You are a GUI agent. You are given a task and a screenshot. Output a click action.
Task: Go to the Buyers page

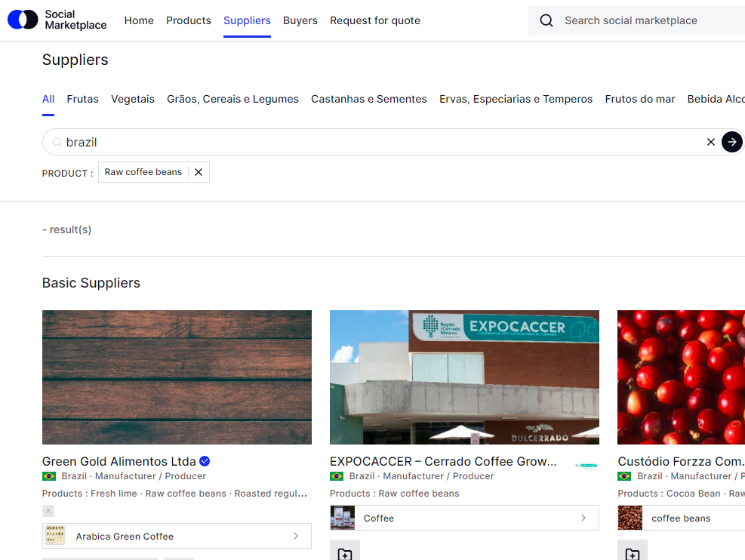[x=300, y=20]
